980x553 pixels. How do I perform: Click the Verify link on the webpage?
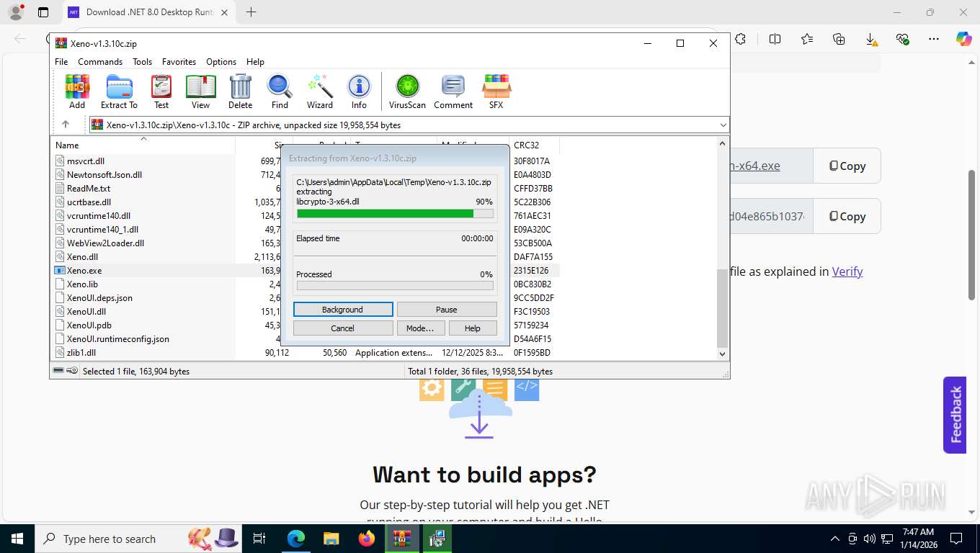[x=847, y=271]
